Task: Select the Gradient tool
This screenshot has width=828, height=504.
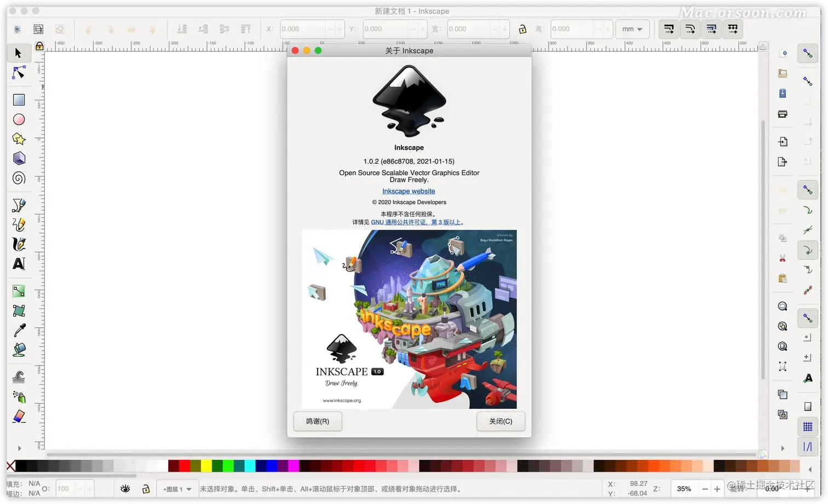Action: point(19,291)
